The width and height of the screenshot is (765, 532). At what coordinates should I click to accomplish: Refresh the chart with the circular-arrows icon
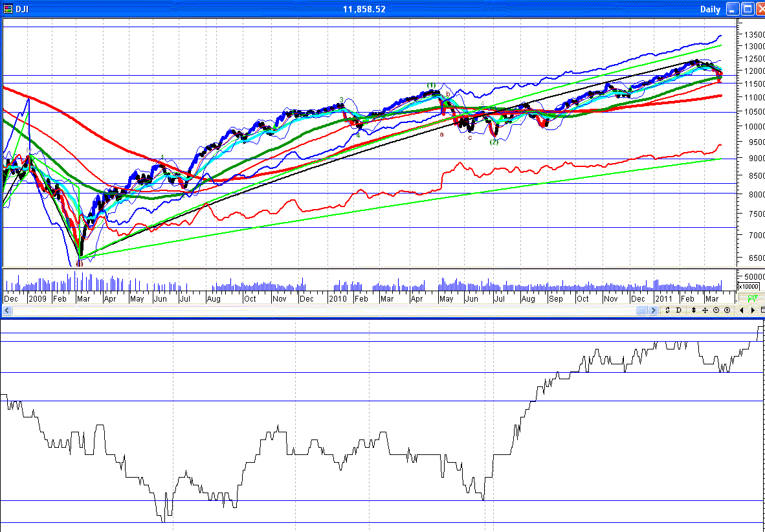coord(667,310)
